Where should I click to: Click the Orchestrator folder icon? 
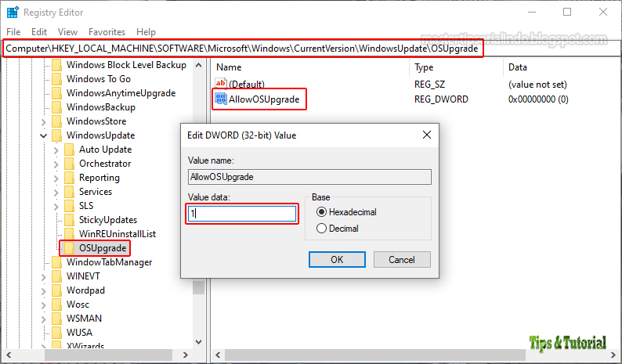click(x=70, y=164)
